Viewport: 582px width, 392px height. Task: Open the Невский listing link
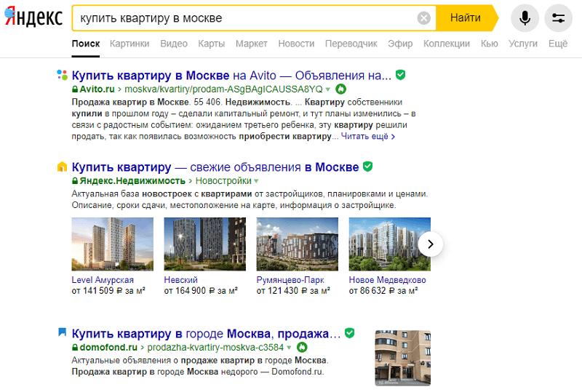point(180,280)
